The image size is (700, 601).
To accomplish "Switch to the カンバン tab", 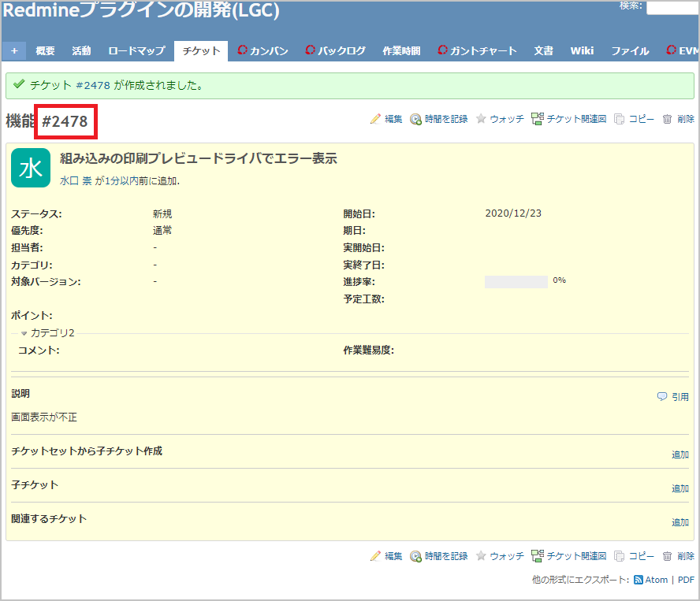I will click(x=262, y=50).
